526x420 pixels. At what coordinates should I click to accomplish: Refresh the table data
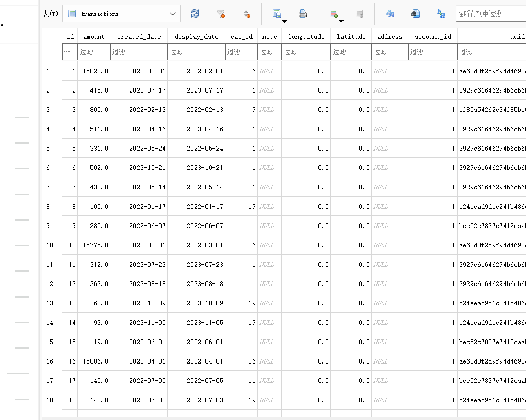tap(195, 14)
